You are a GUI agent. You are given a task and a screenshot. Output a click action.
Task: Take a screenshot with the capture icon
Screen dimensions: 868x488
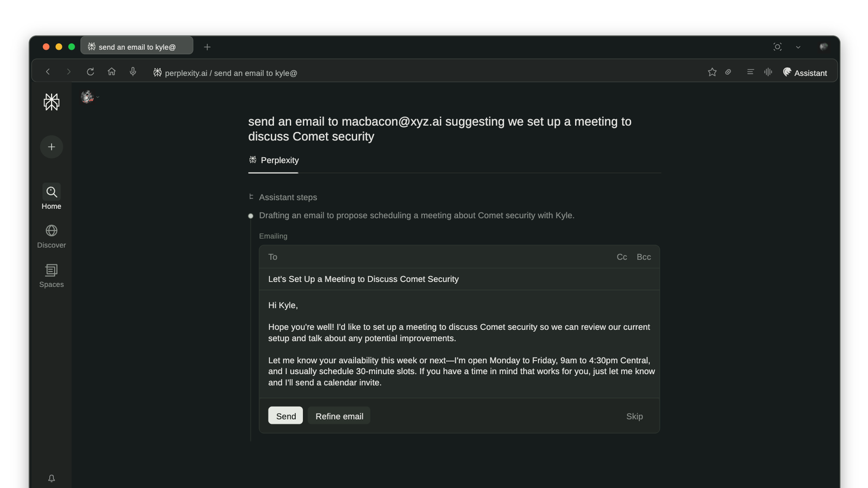[x=777, y=47]
